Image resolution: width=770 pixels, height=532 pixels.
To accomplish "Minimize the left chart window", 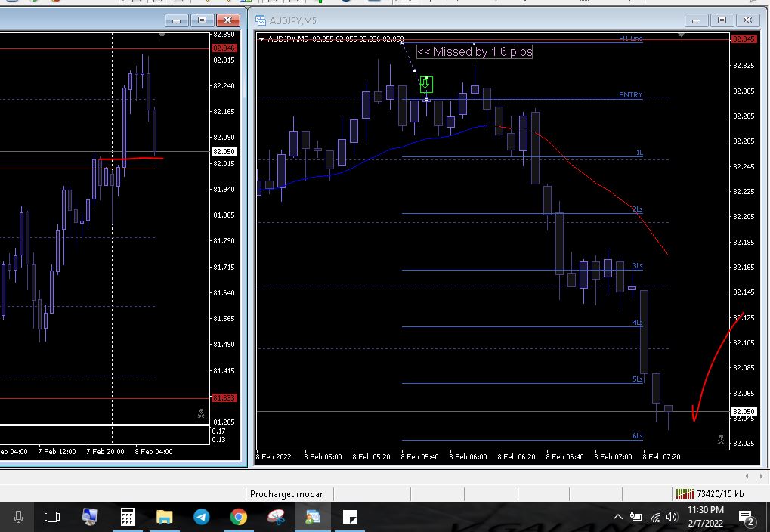I will (177, 20).
